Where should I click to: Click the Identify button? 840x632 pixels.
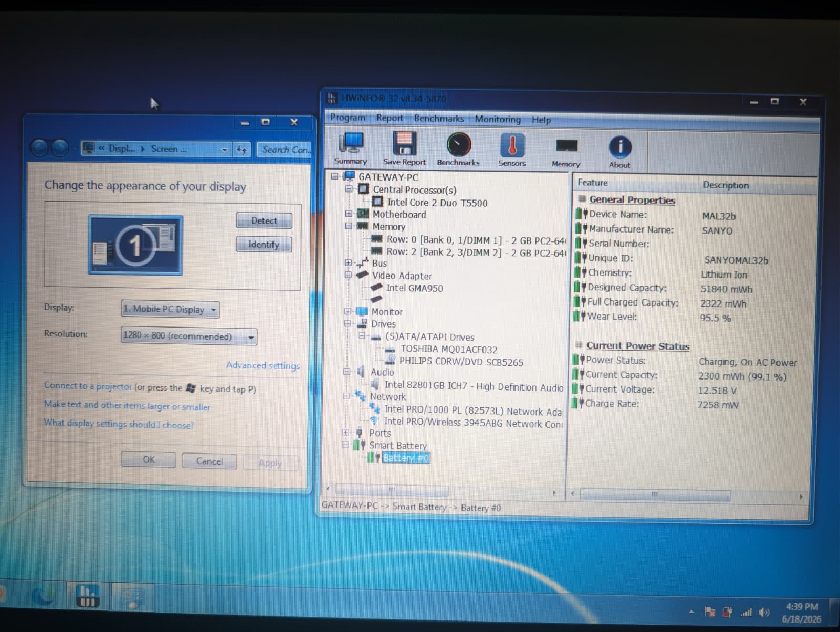coord(264,244)
